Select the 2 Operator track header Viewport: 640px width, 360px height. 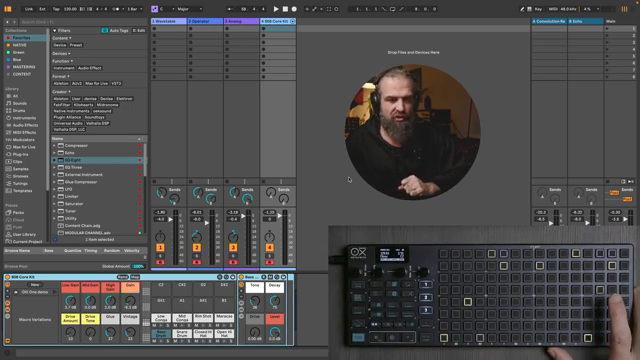(x=205, y=21)
